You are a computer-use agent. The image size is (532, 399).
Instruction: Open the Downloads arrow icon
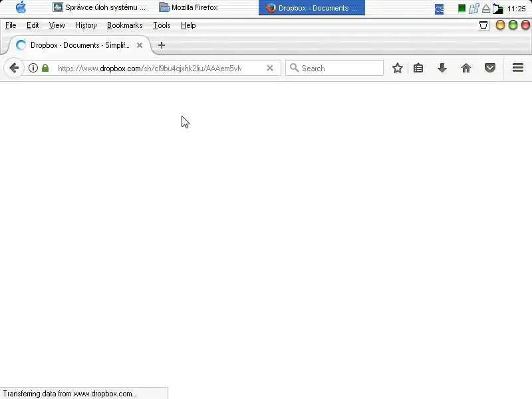tap(442, 68)
